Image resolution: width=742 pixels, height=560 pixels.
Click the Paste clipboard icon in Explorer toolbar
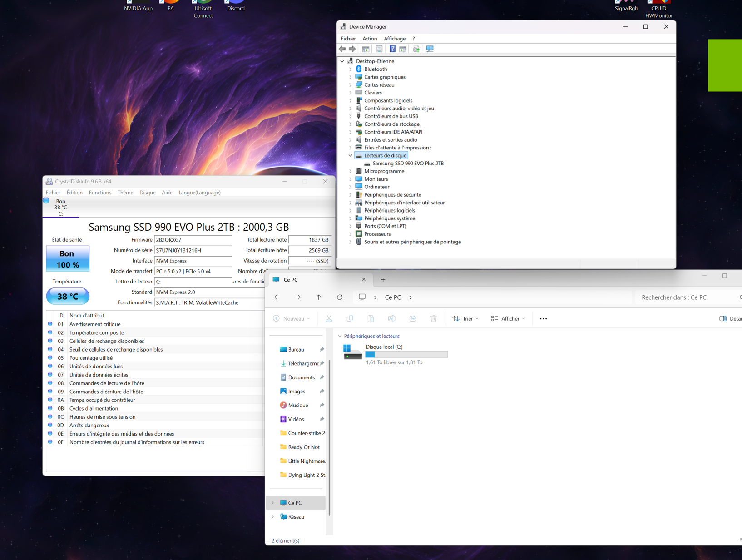[x=371, y=319]
